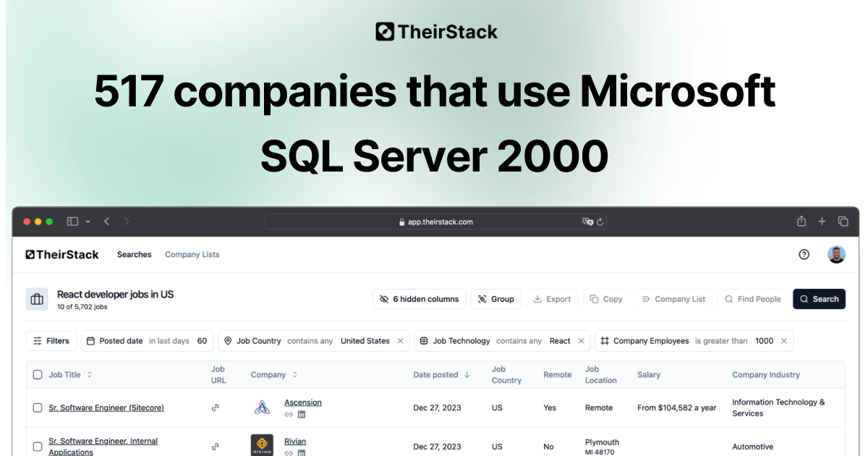
Task: Click the TheirStack logo in app header
Action: pos(62,255)
